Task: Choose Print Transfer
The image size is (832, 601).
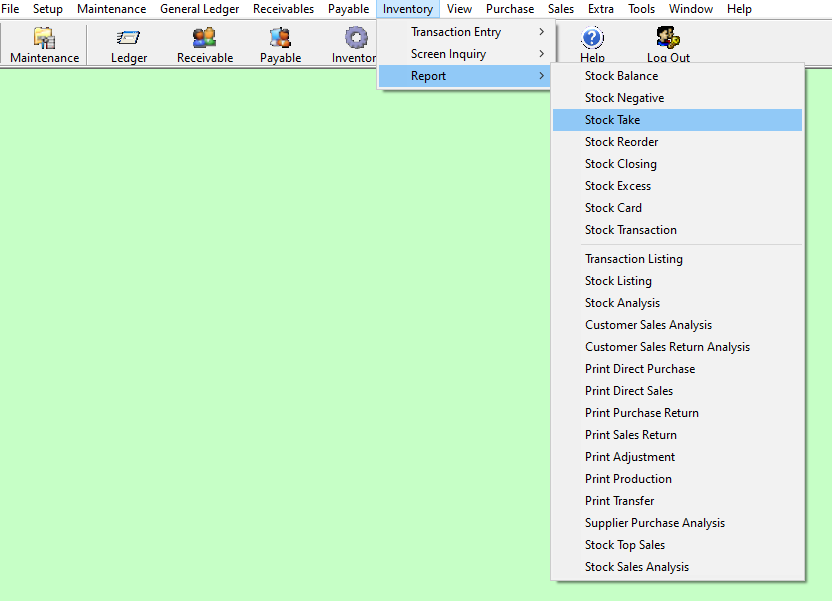Action: point(678,501)
